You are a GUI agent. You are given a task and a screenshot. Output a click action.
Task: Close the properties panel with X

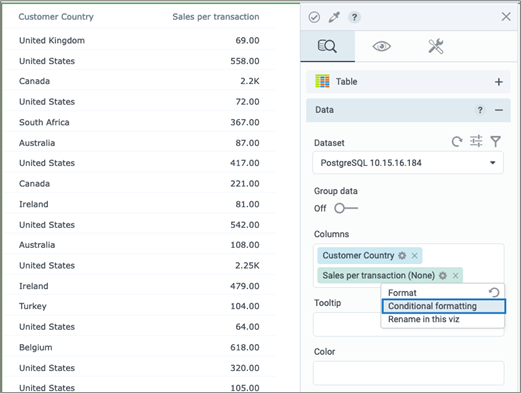click(506, 16)
